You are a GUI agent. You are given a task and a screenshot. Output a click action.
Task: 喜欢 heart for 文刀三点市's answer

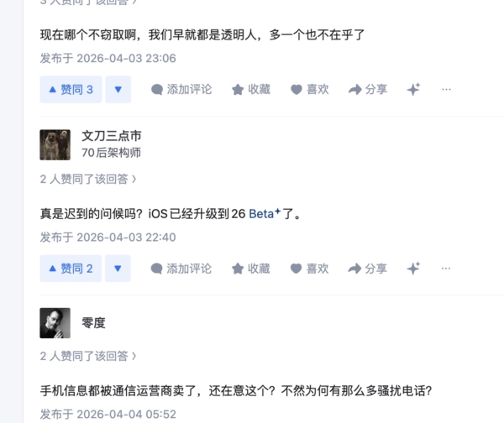[x=309, y=269]
